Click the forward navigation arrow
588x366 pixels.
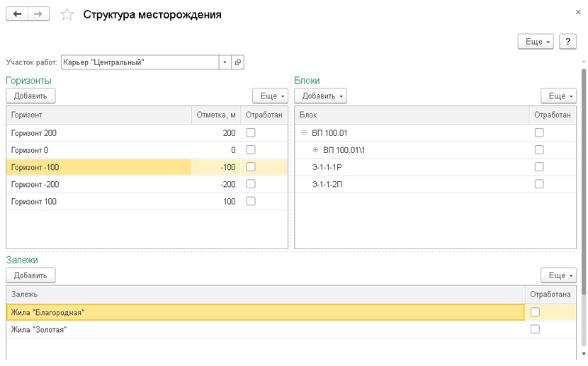point(39,14)
